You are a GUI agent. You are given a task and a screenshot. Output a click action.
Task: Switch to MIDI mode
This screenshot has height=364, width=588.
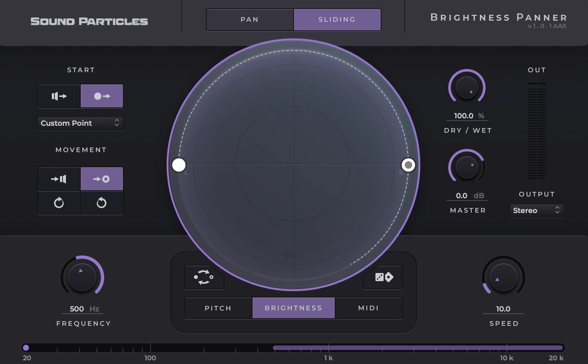pos(368,308)
